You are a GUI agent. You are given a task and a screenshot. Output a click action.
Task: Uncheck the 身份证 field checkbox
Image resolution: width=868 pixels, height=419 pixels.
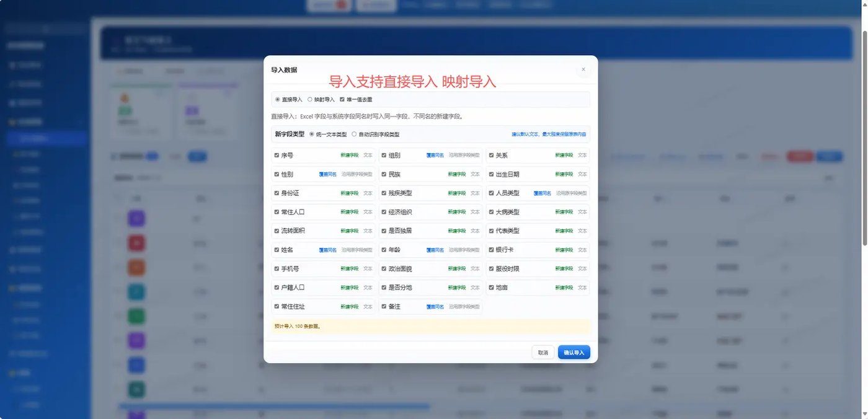click(x=277, y=193)
